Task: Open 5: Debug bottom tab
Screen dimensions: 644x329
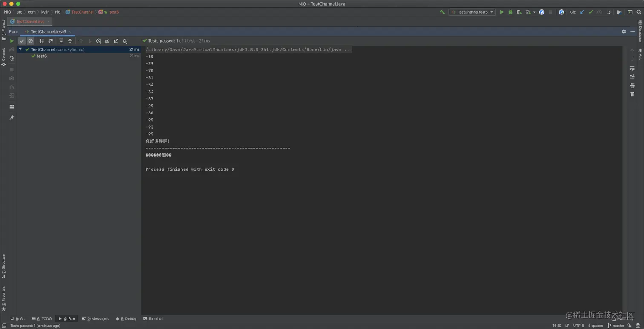Action: coord(126,319)
